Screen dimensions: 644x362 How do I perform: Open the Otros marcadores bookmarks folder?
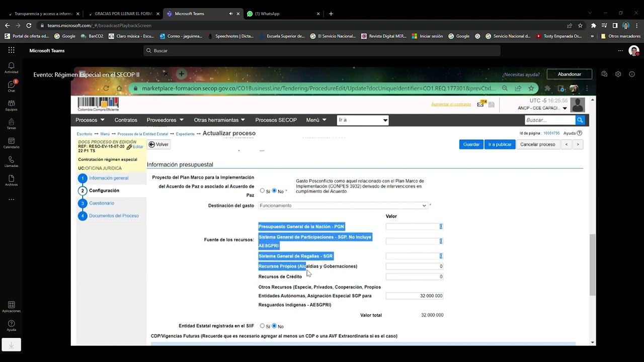tap(620, 36)
